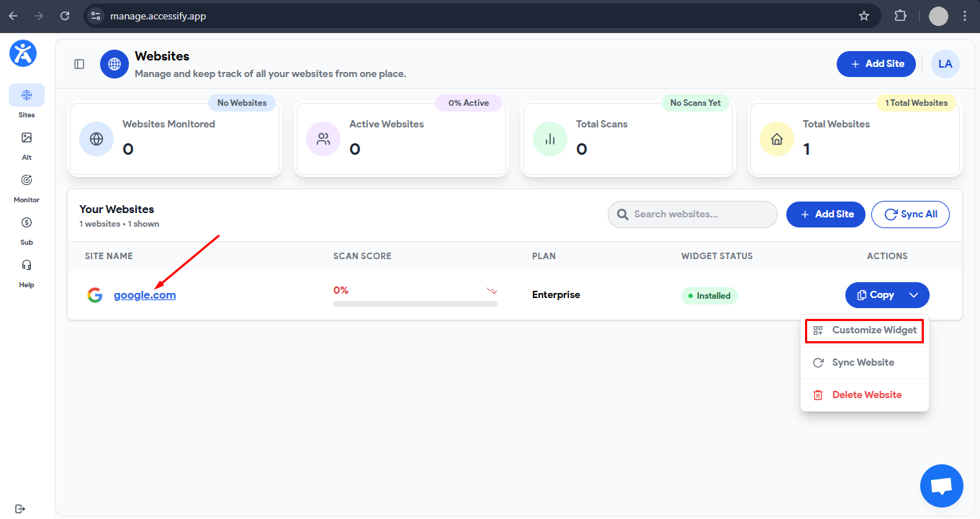
Task: Open the Alt section from sidebar
Action: (x=26, y=137)
